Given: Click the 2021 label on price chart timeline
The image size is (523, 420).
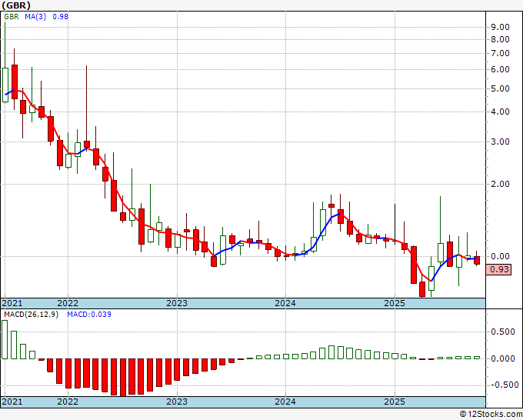Looking at the screenshot, I should [x=12, y=303].
